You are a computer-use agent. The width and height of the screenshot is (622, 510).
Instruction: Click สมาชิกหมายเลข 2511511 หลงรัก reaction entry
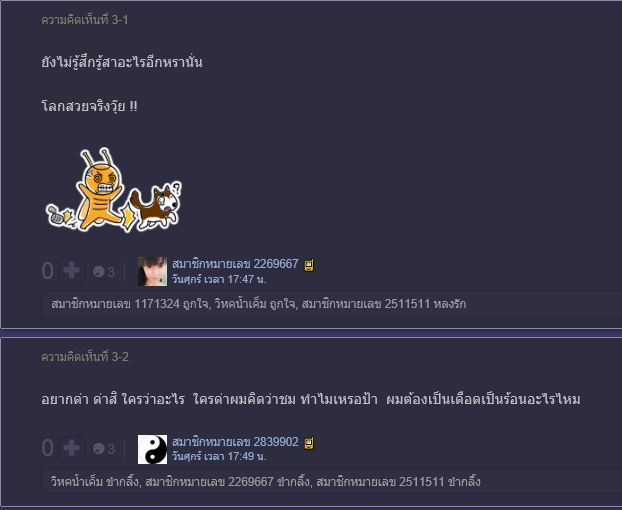[384, 304]
